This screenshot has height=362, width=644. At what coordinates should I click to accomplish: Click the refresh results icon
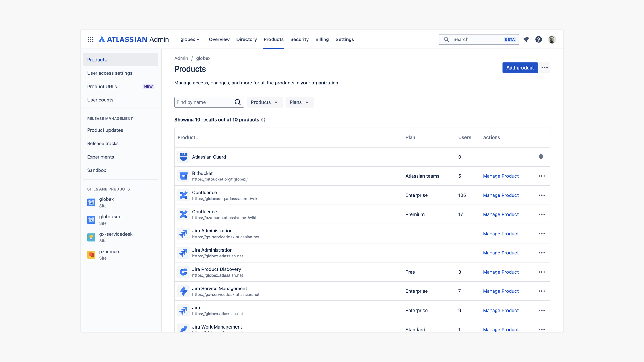pos(263,120)
